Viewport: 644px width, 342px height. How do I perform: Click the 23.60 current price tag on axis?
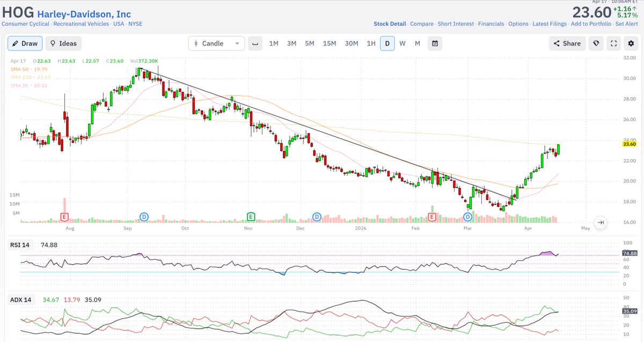[630, 144]
